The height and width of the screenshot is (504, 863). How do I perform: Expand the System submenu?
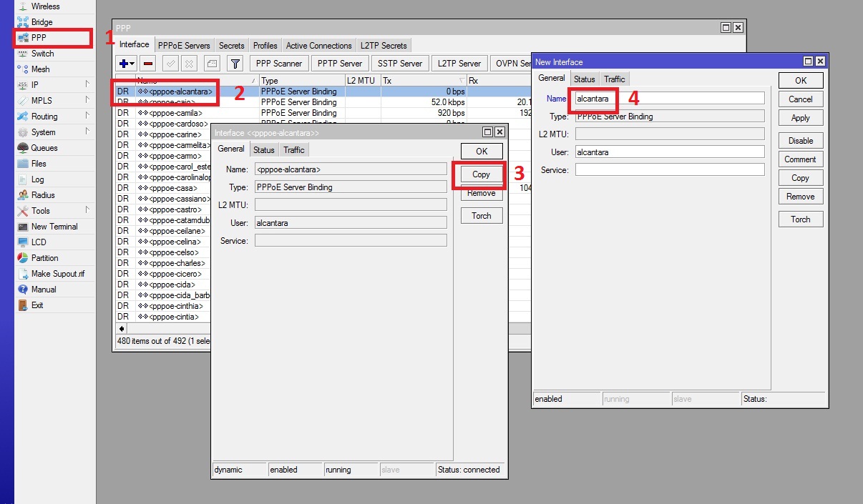point(88,132)
